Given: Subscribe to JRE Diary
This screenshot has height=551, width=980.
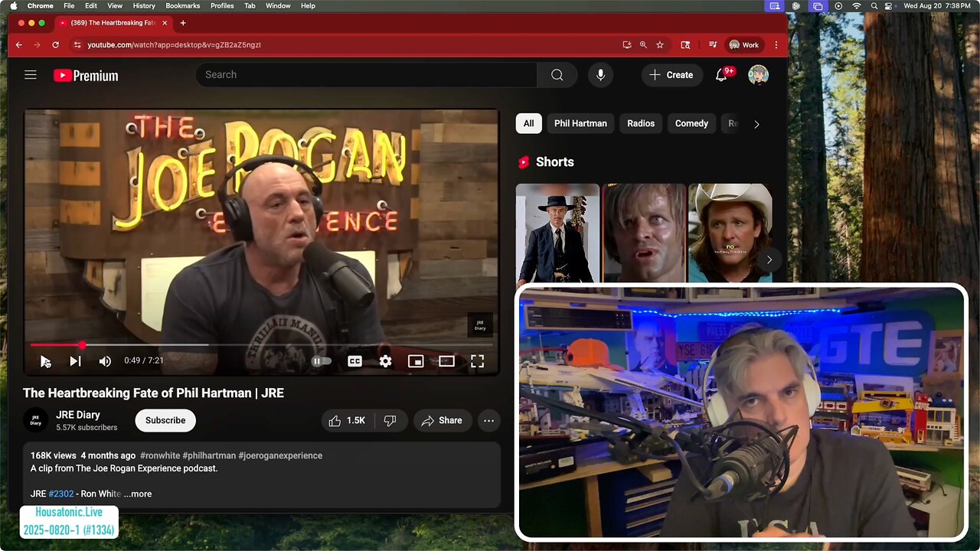Looking at the screenshot, I should tap(165, 420).
